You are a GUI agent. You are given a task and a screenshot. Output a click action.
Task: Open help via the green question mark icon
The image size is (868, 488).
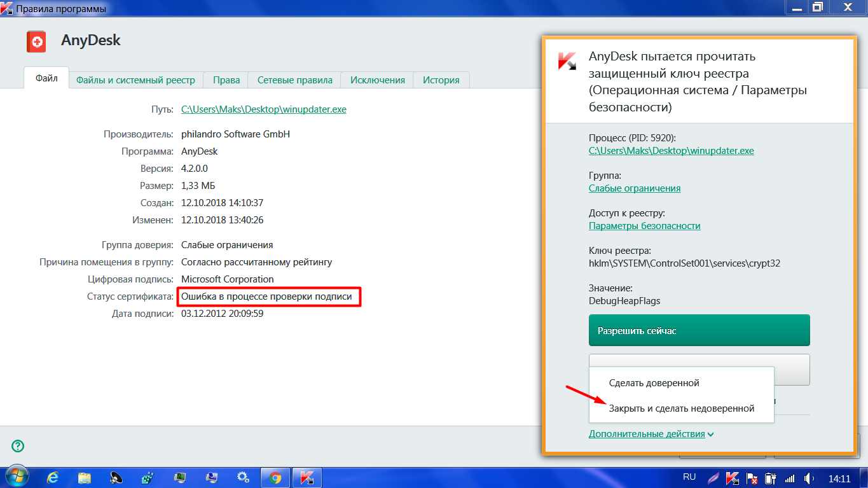coord(18,445)
